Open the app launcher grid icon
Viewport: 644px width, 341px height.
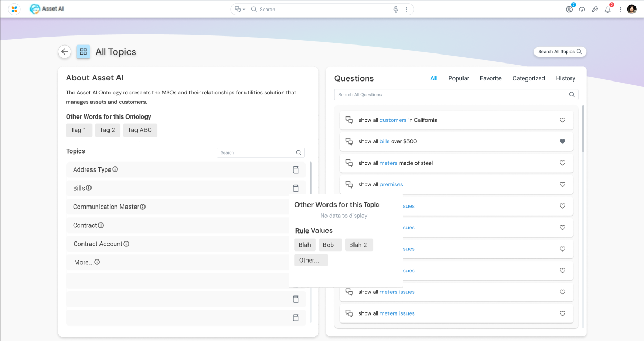(14, 9)
